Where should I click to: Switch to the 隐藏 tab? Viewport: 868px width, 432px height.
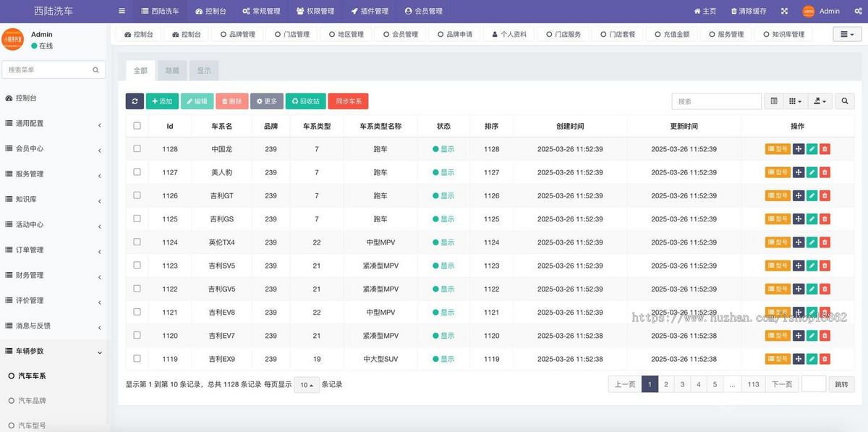(172, 70)
